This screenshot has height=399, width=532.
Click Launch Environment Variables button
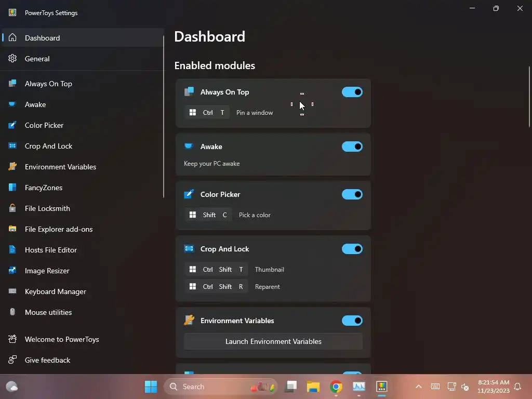coord(273,341)
